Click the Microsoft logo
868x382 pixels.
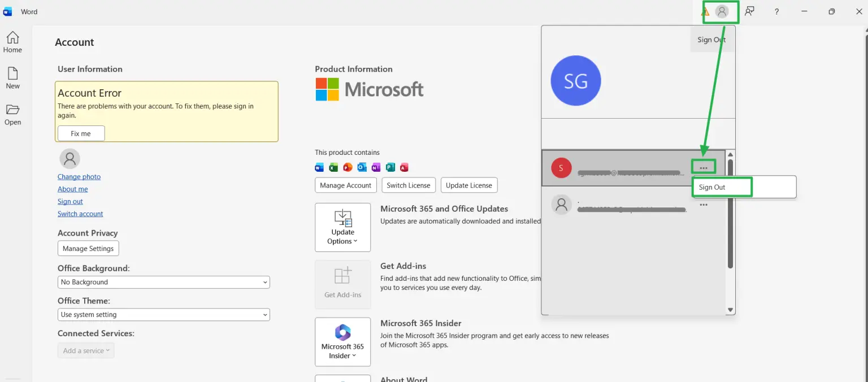[370, 89]
